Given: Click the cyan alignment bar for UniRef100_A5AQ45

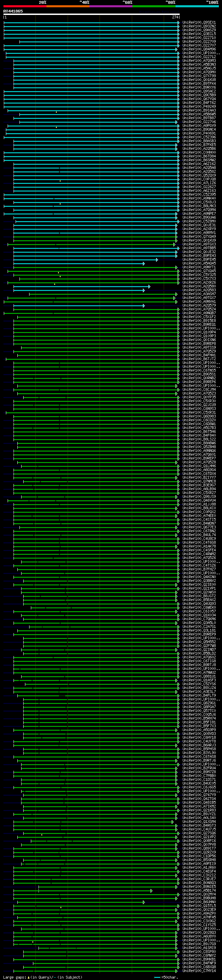Looking at the screenshot, I should (x=79, y=263).
